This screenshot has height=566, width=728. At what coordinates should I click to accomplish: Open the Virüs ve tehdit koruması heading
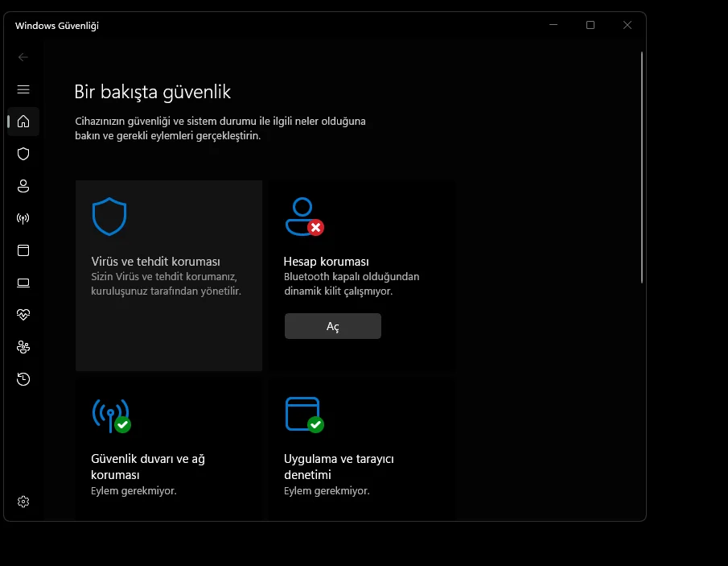(x=155, y=262)
